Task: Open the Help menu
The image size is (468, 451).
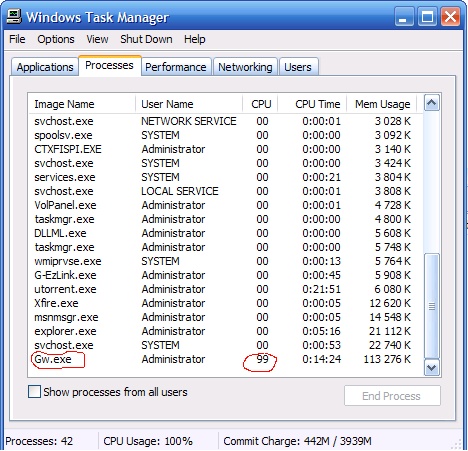Action: [x=195, y=39]
